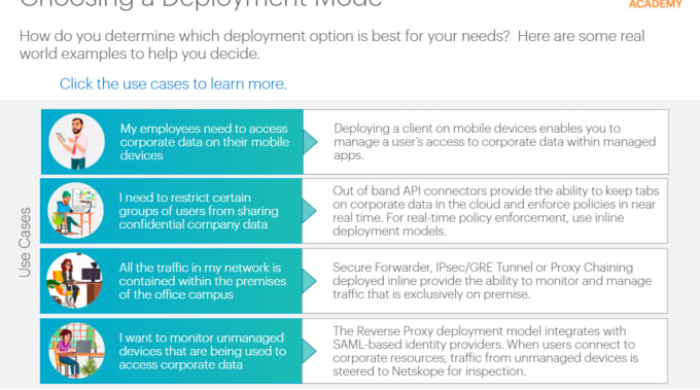Click the 'How do you determine' intro paragraph
Image resolution: width=700 pixels, height=390 pixels.
pos(332,45)
